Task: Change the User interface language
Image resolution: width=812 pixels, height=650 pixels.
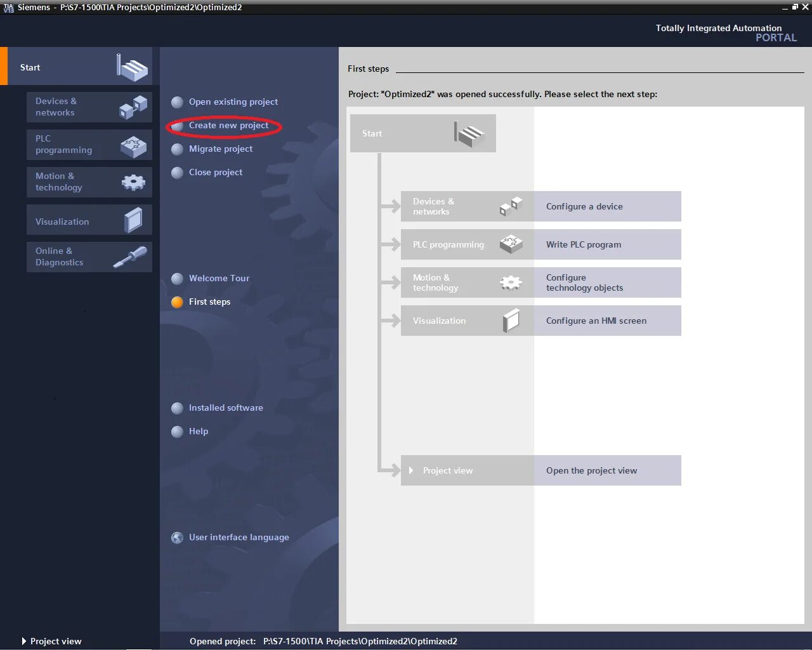Action: (239, 537)
